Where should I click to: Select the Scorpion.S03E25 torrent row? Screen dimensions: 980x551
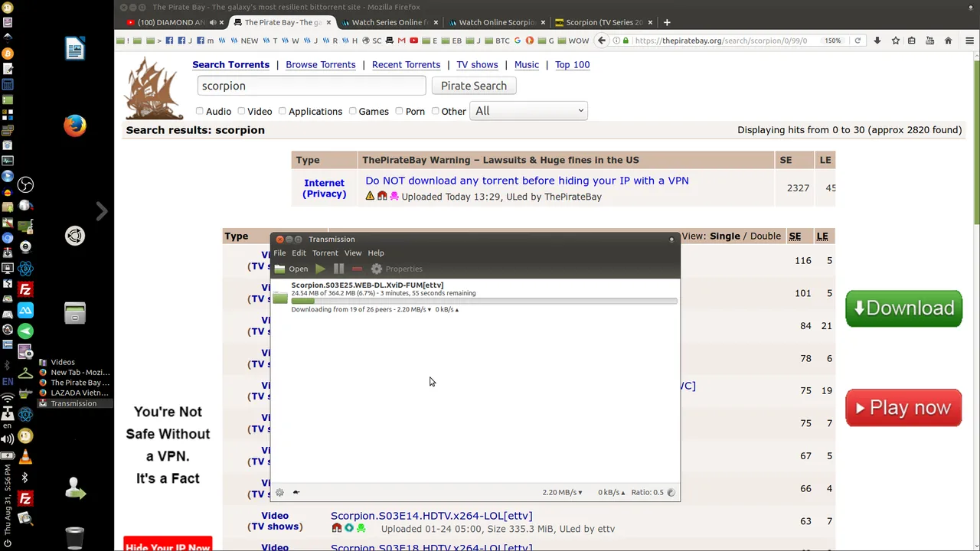(475, 297)
